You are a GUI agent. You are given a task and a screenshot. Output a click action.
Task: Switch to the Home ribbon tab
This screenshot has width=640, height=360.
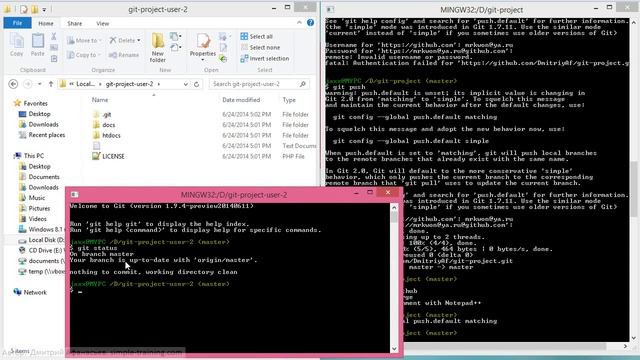point(46,23)
